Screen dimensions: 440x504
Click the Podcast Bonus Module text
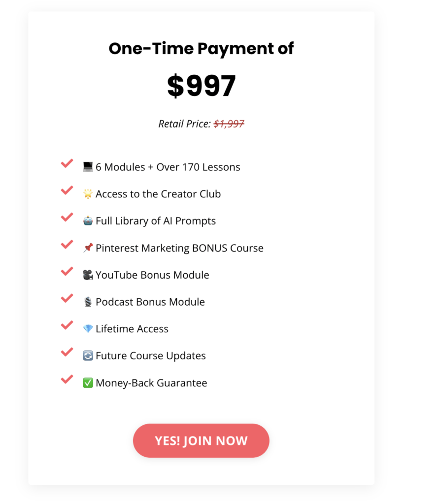pos(150,302)
